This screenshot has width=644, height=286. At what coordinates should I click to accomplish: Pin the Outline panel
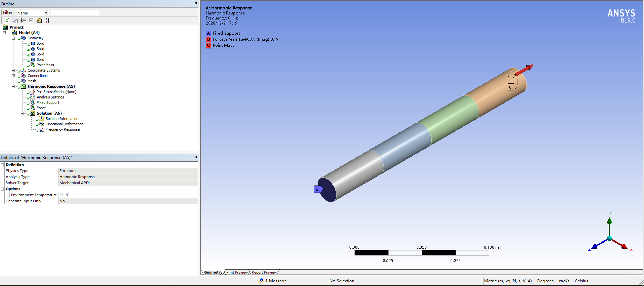196,4
